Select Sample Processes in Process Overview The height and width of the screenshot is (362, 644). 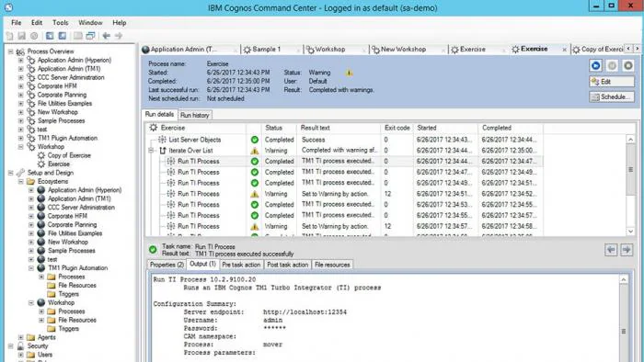pos(62,121)
